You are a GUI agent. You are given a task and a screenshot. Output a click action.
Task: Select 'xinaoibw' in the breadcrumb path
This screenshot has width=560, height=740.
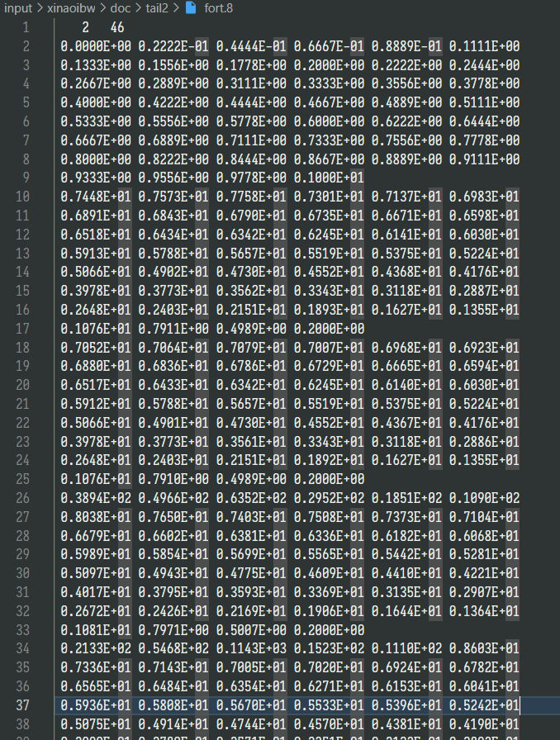click(71, 8)
